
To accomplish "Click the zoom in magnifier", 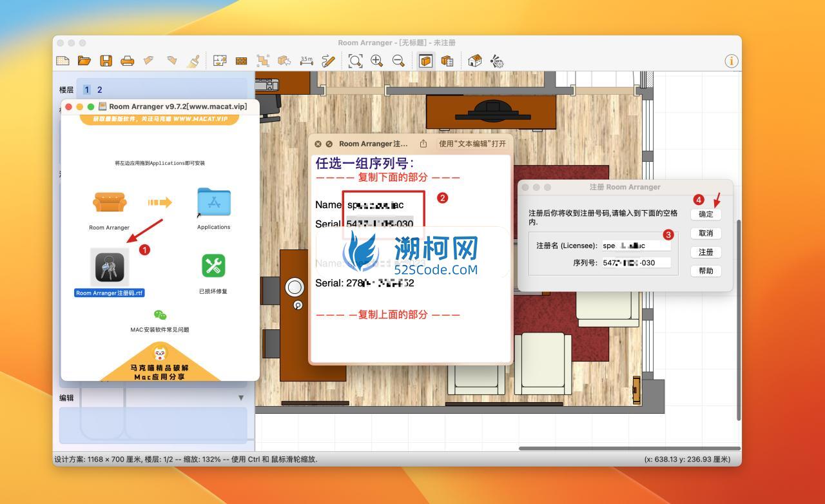I will [376, 61].
